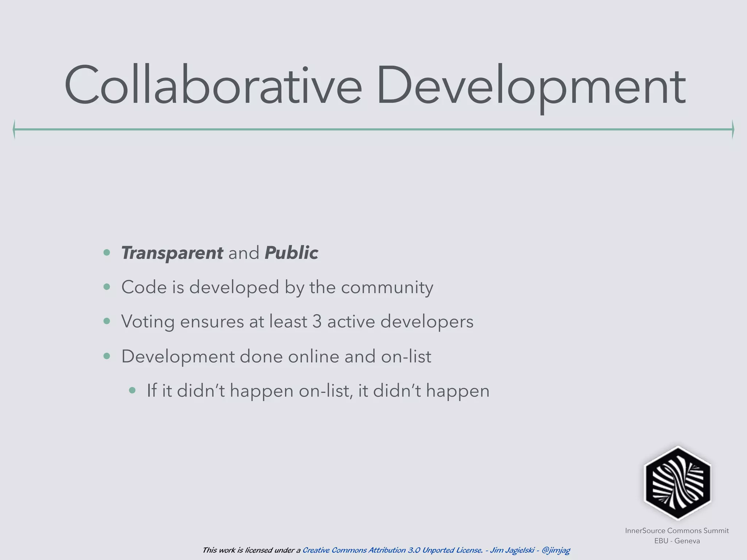Select the 'Collaborative Development' slide title
The width and height of the screenshot is (747, 560).
tap(375, 86)
